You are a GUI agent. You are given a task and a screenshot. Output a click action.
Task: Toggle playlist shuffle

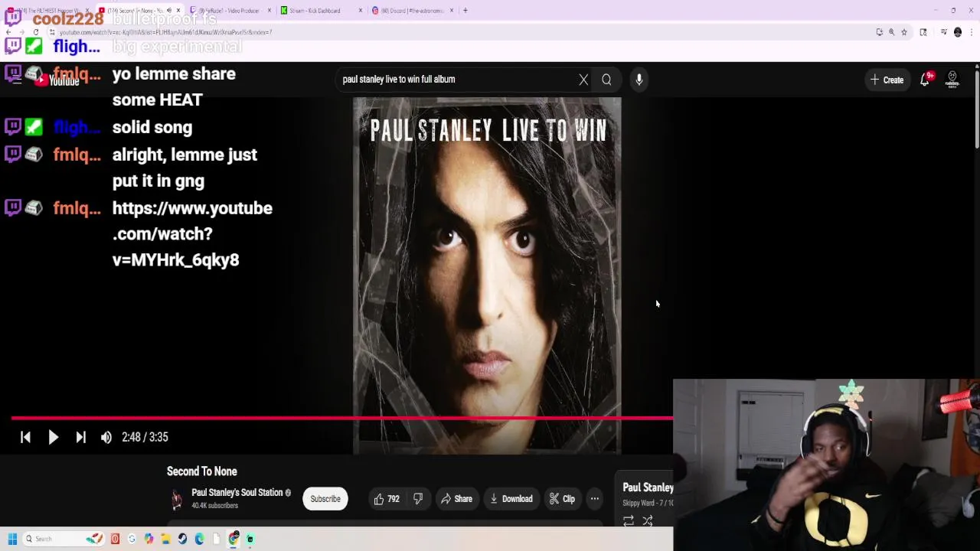648,521
